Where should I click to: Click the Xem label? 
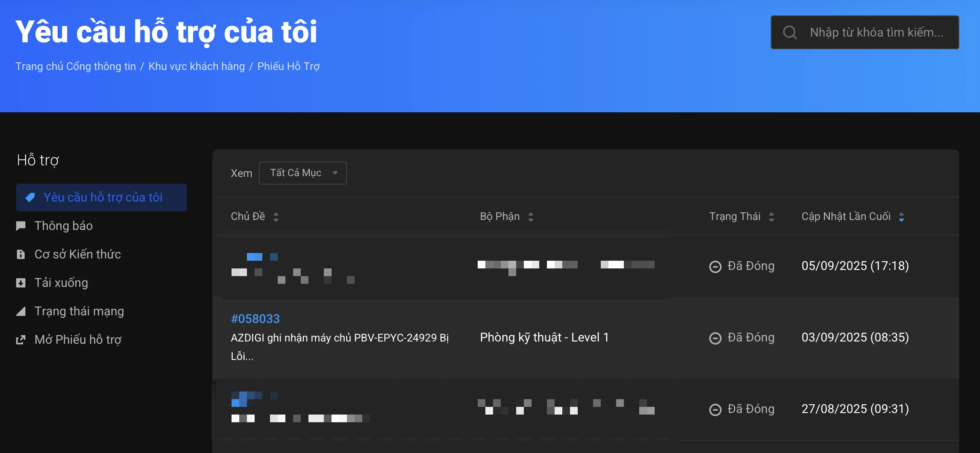pos(242,173)
